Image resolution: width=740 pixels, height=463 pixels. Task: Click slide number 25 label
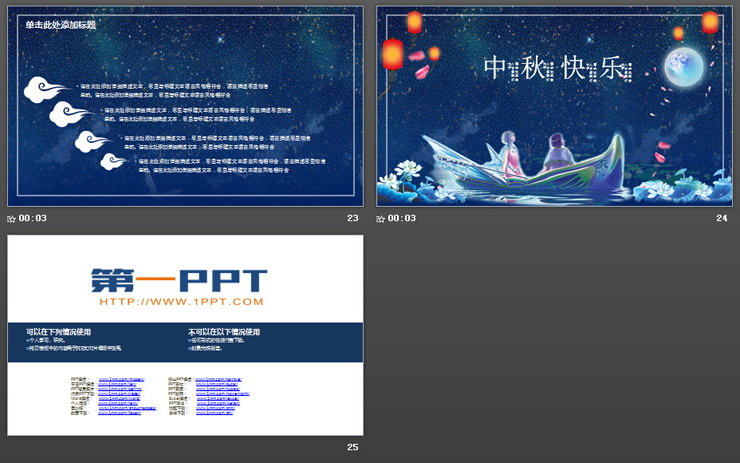pos(353,447)
